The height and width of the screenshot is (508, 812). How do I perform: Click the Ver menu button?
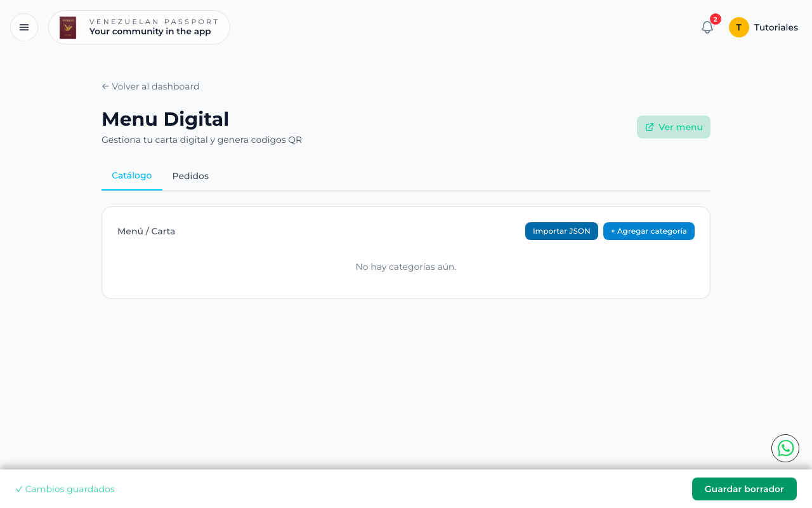pos(674,127)
